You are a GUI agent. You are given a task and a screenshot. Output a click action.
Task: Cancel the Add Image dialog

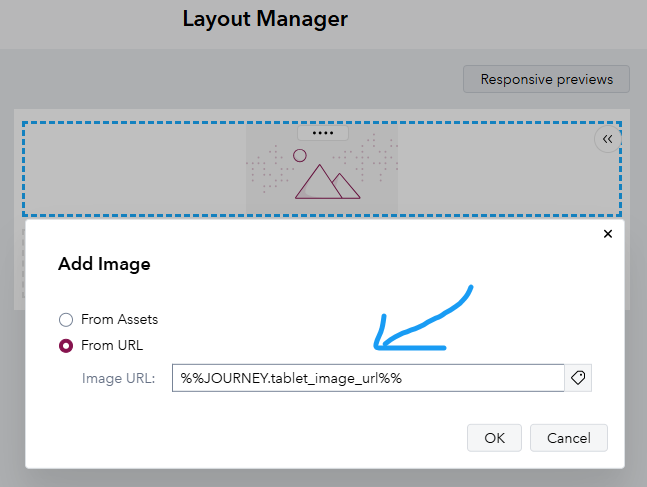[569, 438]
